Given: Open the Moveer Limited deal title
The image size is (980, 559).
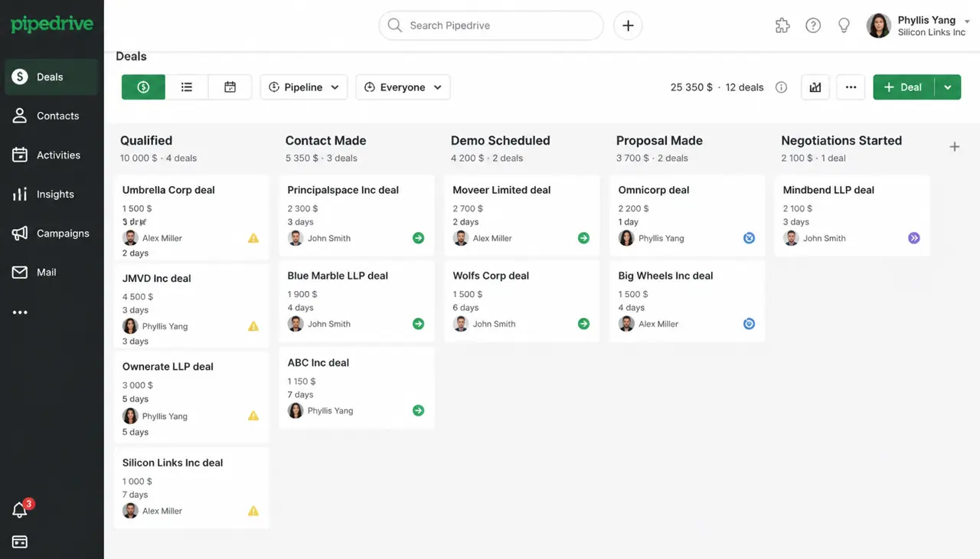Looking at the screenshot, I should pos(501,190).
